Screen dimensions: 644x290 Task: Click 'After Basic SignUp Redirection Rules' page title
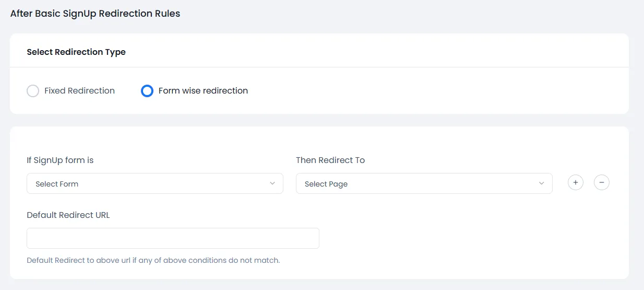pyautogui.click(x=95, y=14)
